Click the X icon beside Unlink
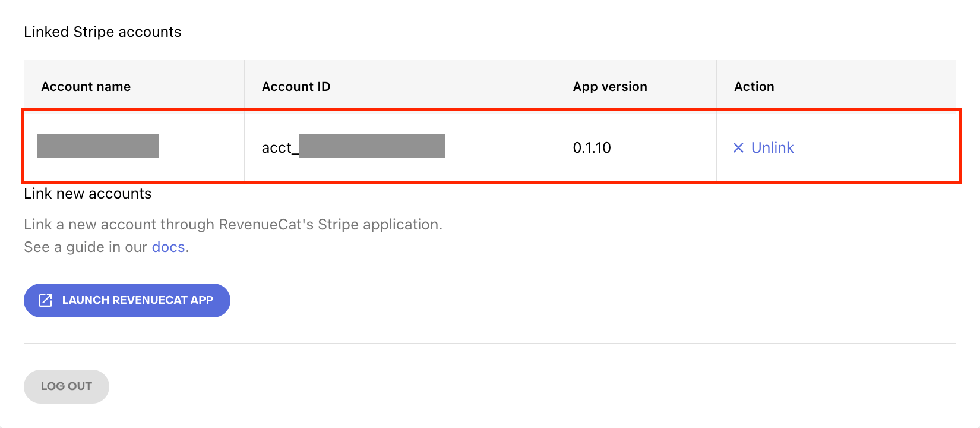This screenshot has width=980, height=428. (x=738, y=148)
